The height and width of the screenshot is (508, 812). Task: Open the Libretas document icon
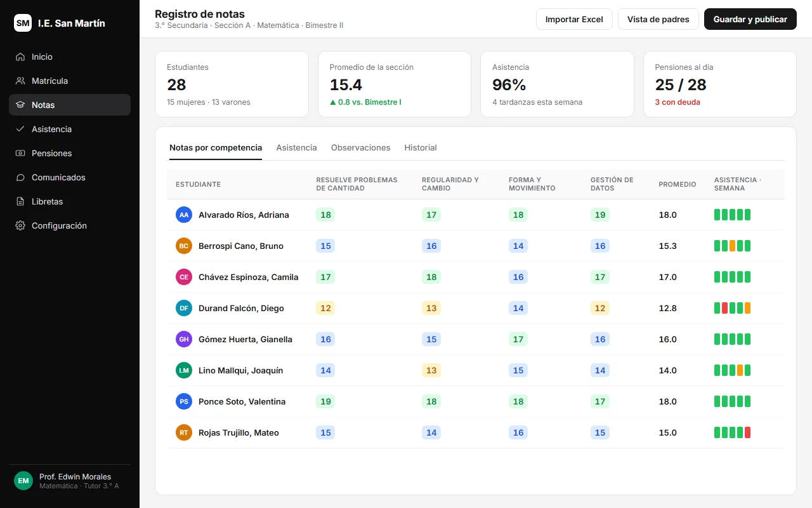click(x=20, y=201)
